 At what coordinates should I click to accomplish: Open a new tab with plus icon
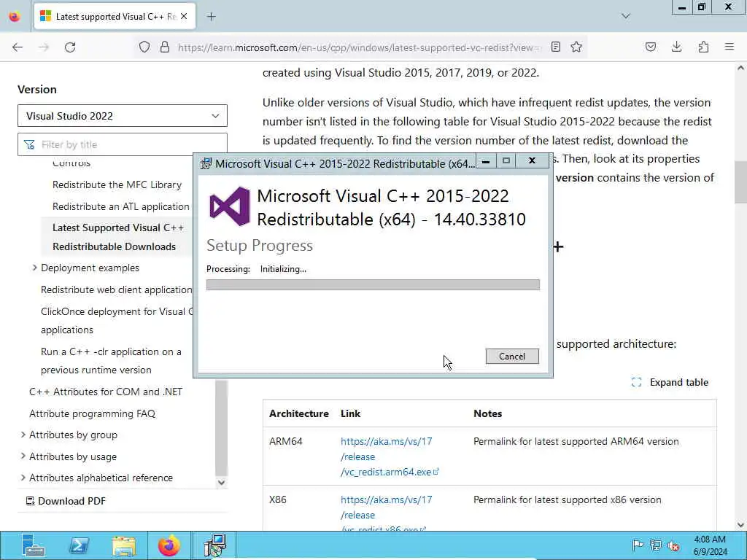(212, 17)
